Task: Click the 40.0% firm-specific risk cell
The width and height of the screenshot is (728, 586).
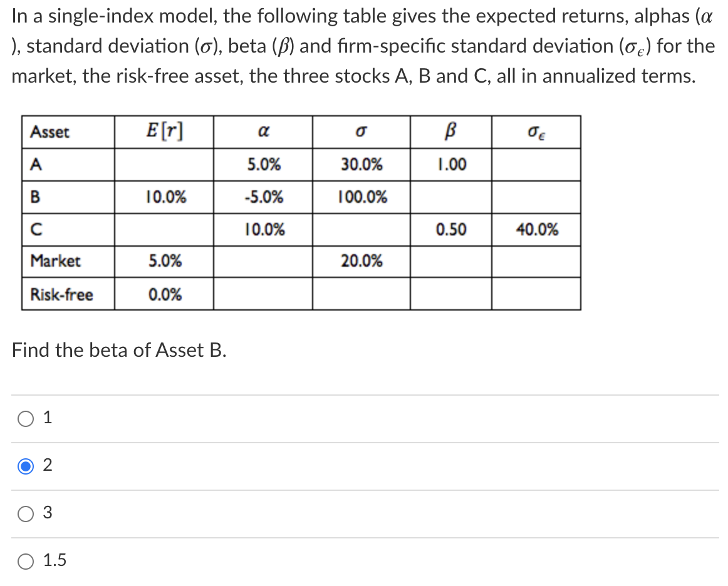Action: (536, 229)
